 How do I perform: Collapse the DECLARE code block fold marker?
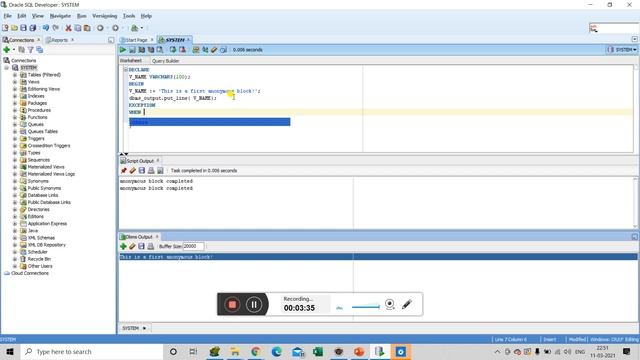126,69
